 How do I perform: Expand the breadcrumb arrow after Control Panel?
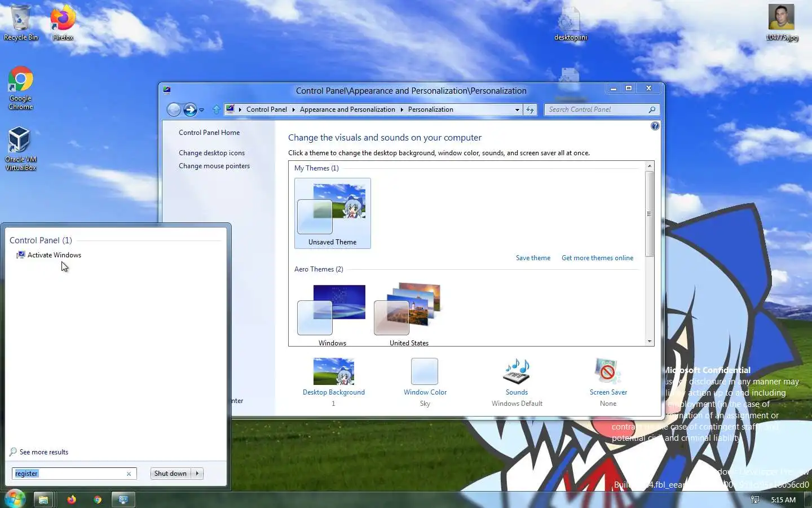(x=293, y=110)
